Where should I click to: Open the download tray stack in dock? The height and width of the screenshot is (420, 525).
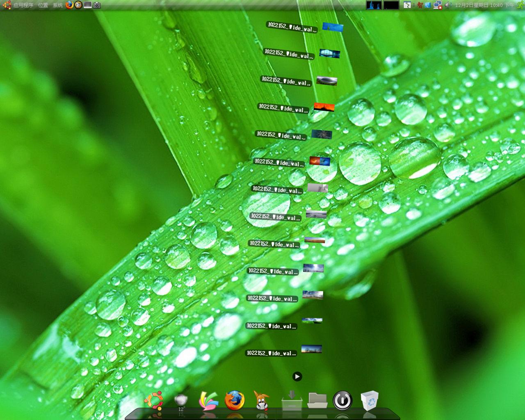pos(292,400)
